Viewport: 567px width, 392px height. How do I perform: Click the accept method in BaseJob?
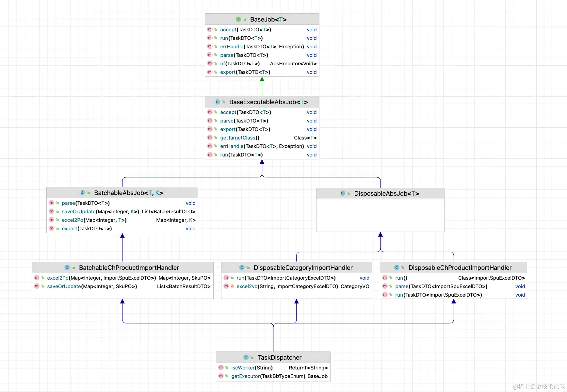point(246,29)
